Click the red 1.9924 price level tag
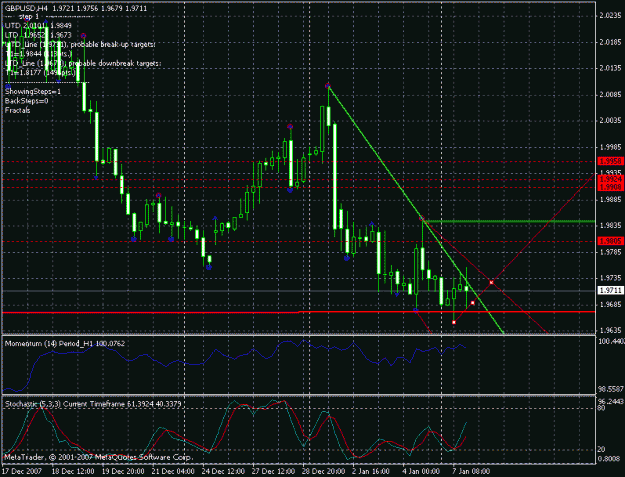 coord(610,179)
